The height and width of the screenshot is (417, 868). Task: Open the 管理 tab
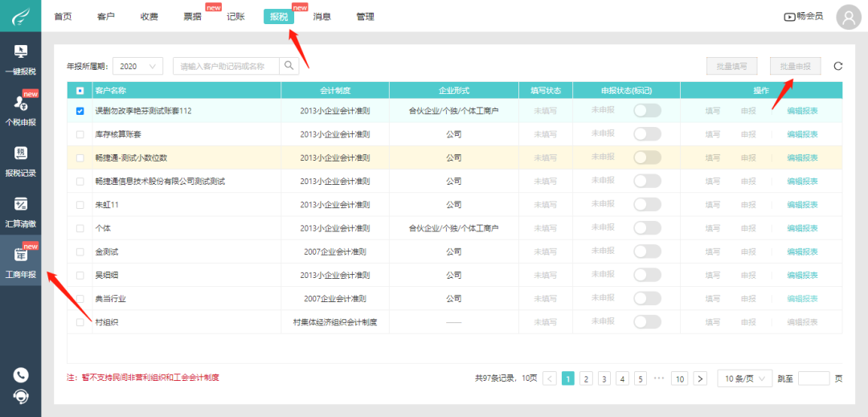coord(366,17)
